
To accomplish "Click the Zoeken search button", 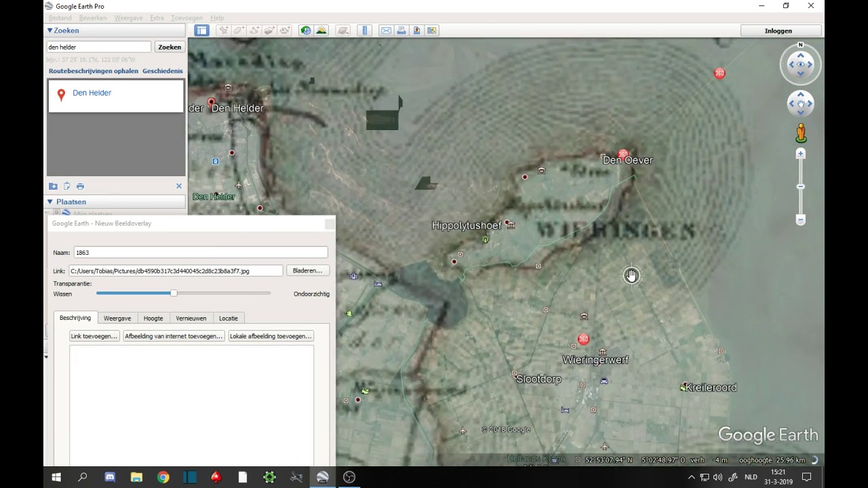I will (x=170, y=47).
